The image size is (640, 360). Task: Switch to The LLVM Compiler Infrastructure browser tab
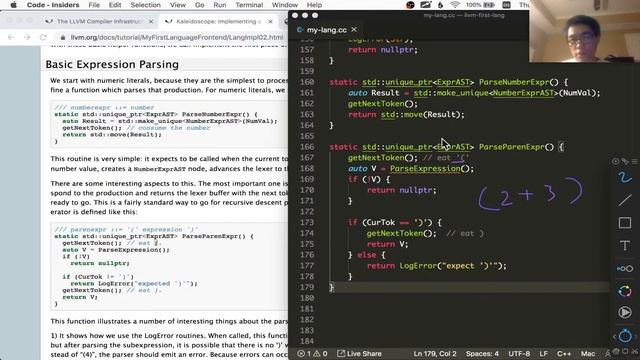click(99, 21)
